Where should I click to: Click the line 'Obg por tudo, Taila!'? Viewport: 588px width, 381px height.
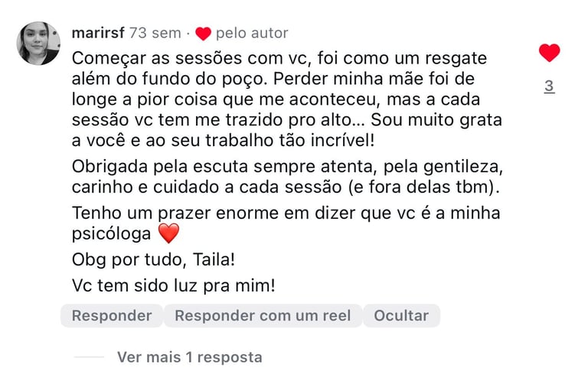pos(153,259)
